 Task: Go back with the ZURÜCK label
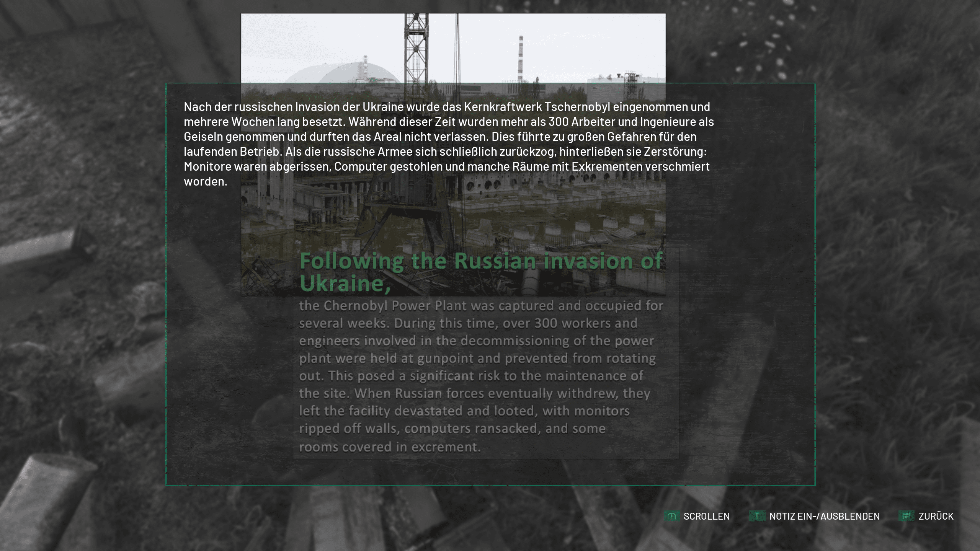936,516
